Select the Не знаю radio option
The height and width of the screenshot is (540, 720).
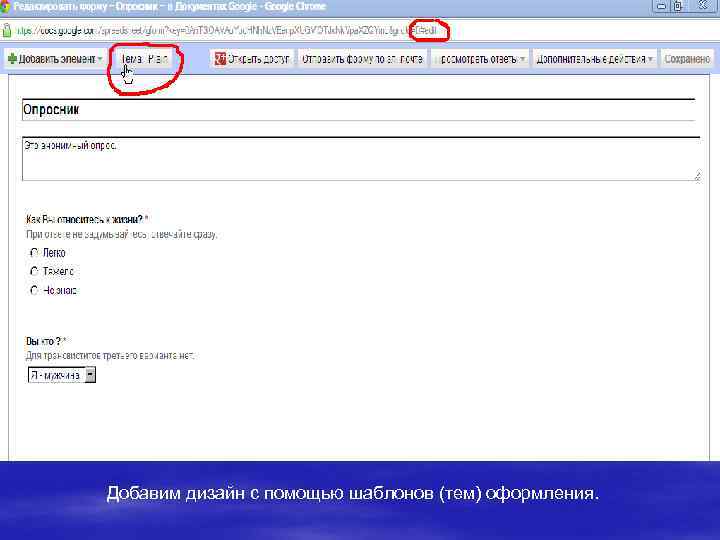coord(34,290)
